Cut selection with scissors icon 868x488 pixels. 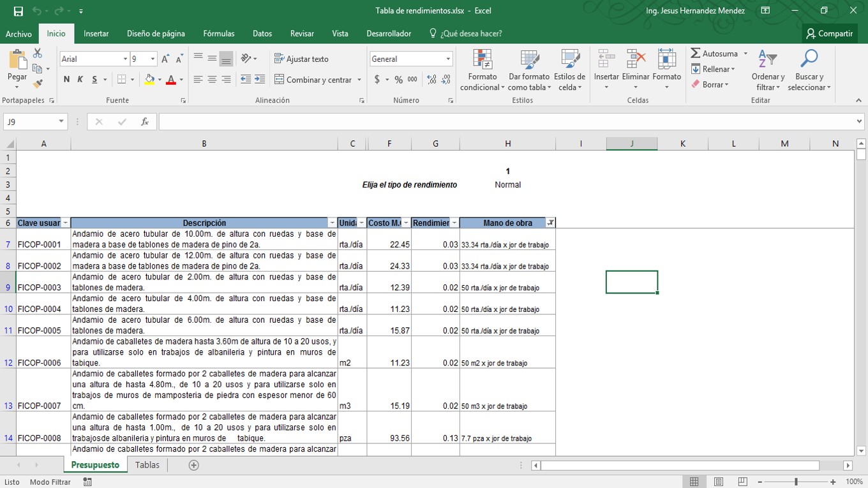[38, 54]
